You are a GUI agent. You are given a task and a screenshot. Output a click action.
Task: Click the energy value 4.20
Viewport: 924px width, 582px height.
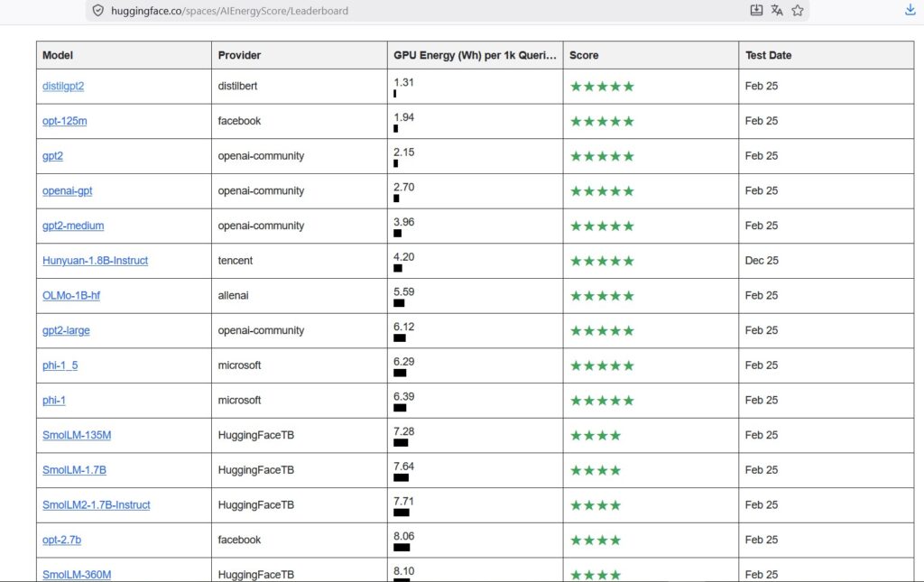403,257
